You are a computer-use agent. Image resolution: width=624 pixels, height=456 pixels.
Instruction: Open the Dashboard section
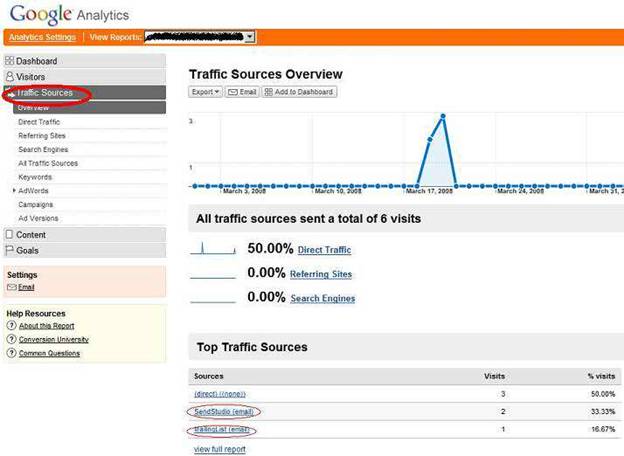(85, 61)
